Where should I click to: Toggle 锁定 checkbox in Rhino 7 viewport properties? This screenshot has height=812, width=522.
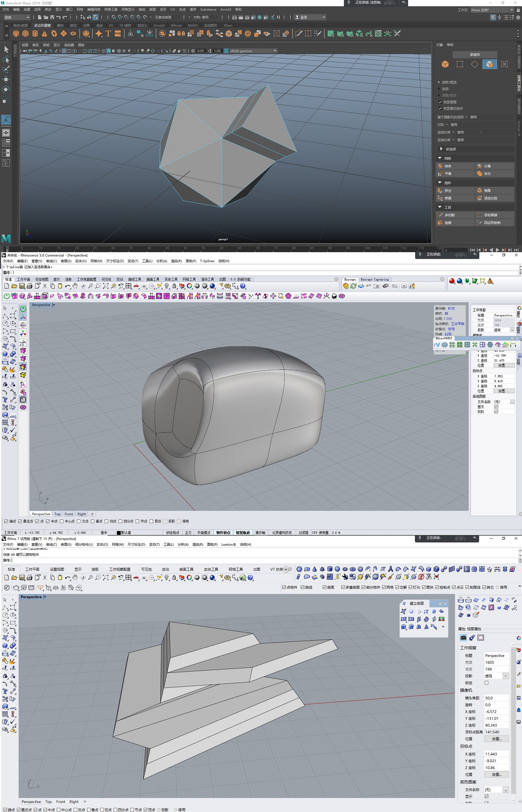click(487, 682)
